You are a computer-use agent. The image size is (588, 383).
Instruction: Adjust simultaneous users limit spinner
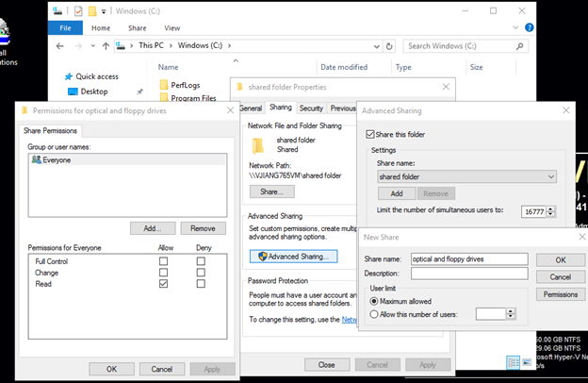pyautogui.click(x=550, y=211)
